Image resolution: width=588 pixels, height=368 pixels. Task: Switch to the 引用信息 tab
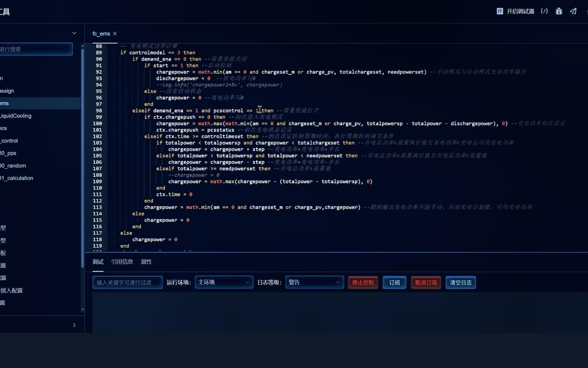click(x=122, y=262)
